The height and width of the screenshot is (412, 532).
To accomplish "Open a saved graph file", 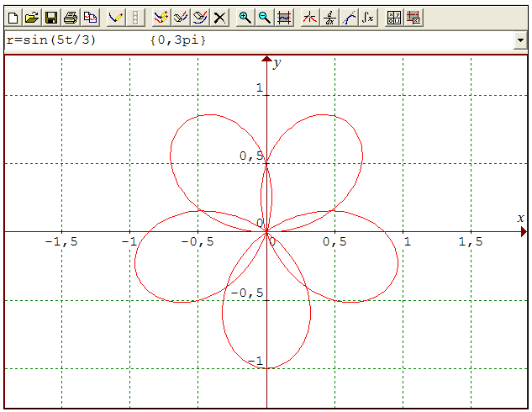I will 32,18.
